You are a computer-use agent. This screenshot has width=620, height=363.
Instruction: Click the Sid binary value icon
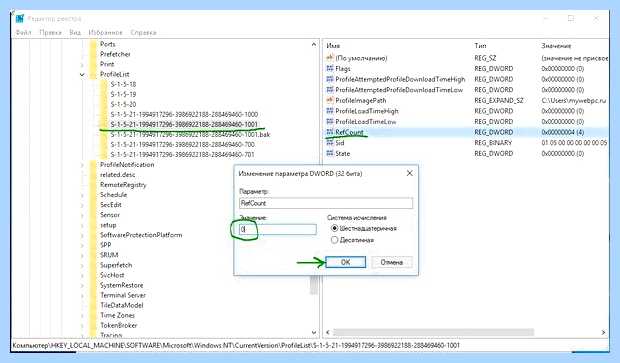[x=330, y=143]
